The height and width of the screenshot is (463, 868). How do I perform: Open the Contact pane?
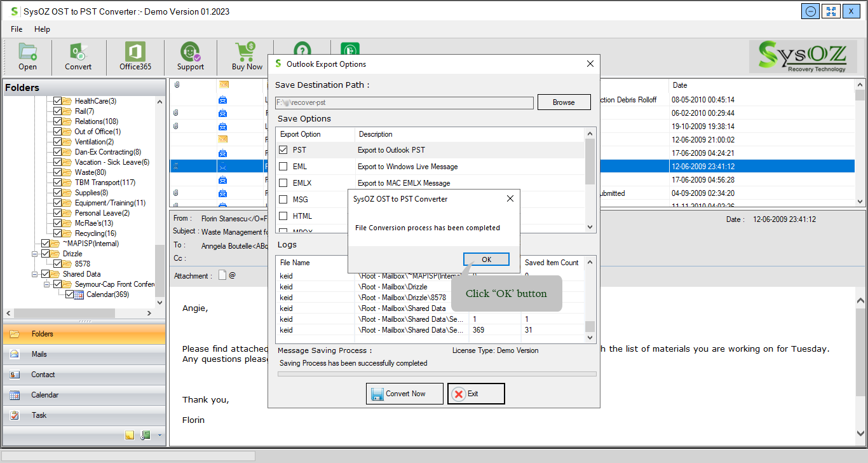(x=43, y=375)
